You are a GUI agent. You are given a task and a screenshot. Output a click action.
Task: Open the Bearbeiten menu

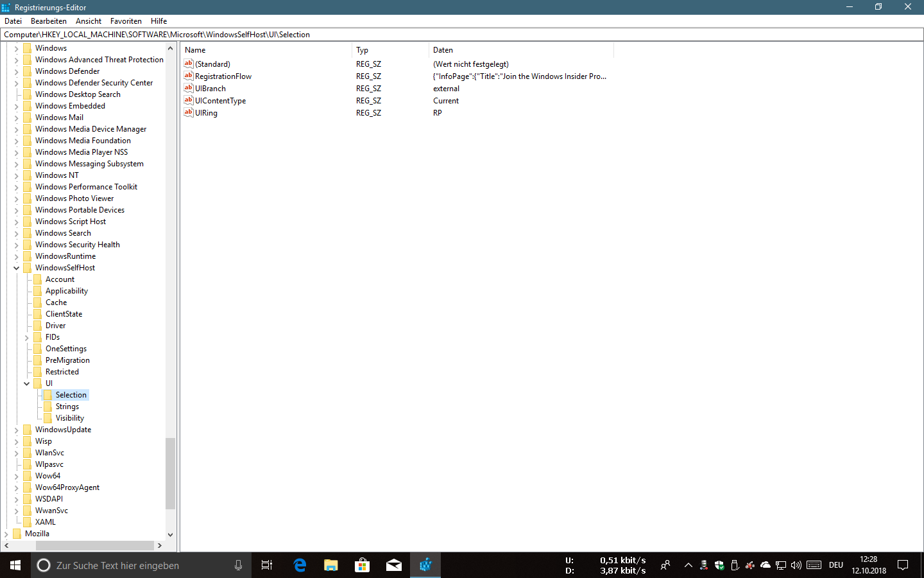coord(48,21)
